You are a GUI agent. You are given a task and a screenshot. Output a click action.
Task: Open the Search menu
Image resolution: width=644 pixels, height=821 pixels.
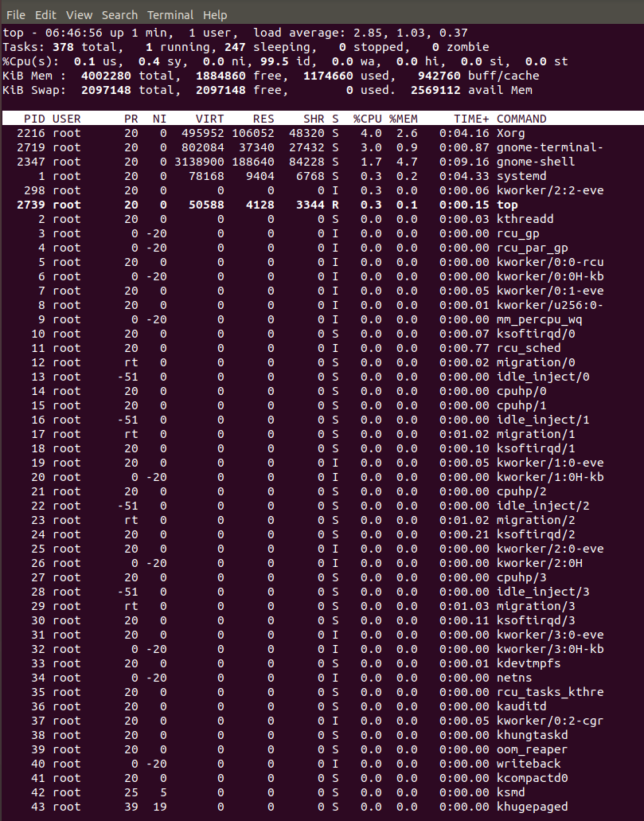(x=119, y=14)
